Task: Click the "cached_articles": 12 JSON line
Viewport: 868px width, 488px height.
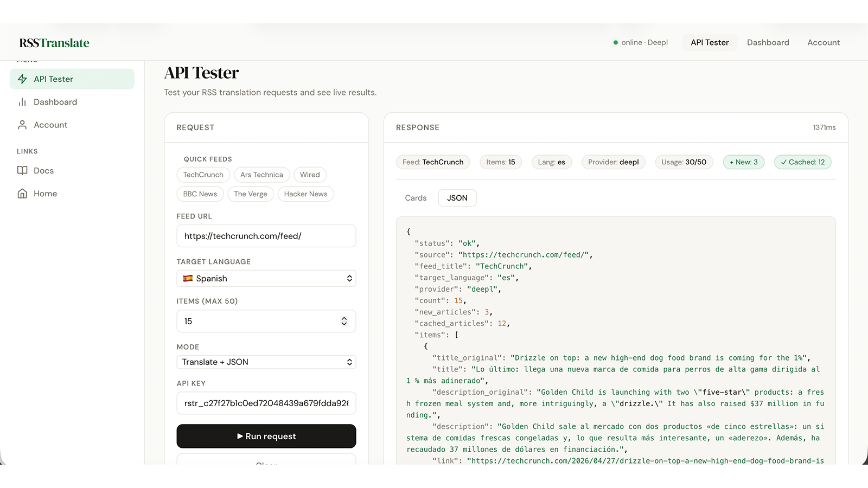Action: tap(462, 323)
